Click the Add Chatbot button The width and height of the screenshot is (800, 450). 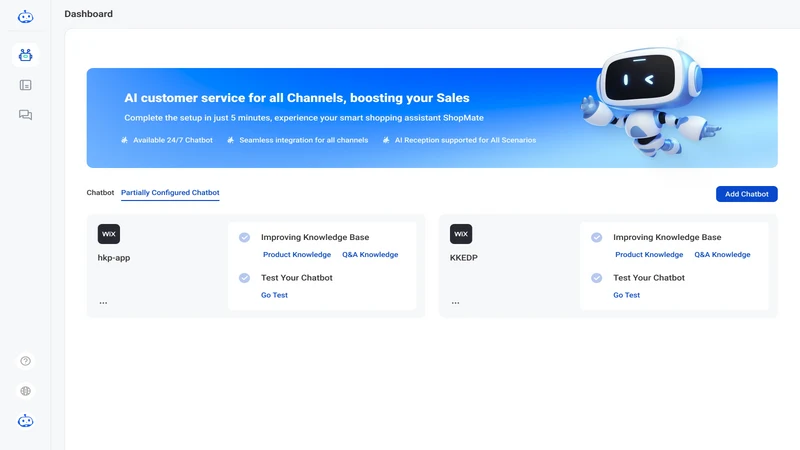pos(746,194)
